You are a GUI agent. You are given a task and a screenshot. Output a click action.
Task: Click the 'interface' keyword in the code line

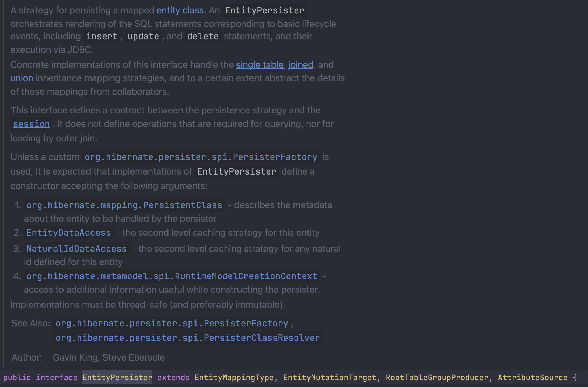(x=57, y=377)
